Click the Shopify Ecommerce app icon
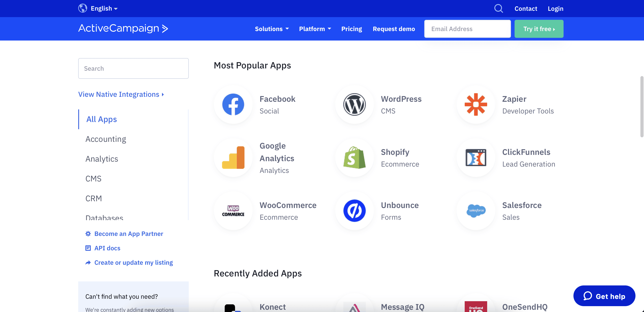 355,157
